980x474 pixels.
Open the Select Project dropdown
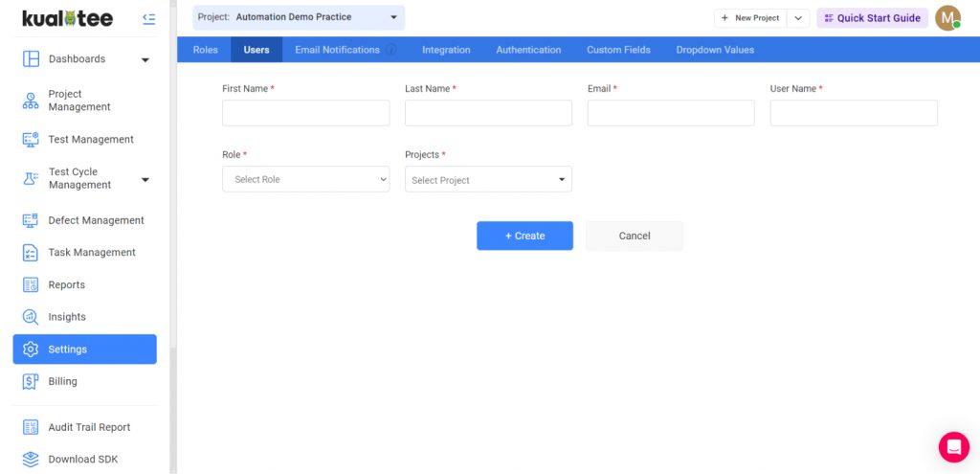pos(488,179)
